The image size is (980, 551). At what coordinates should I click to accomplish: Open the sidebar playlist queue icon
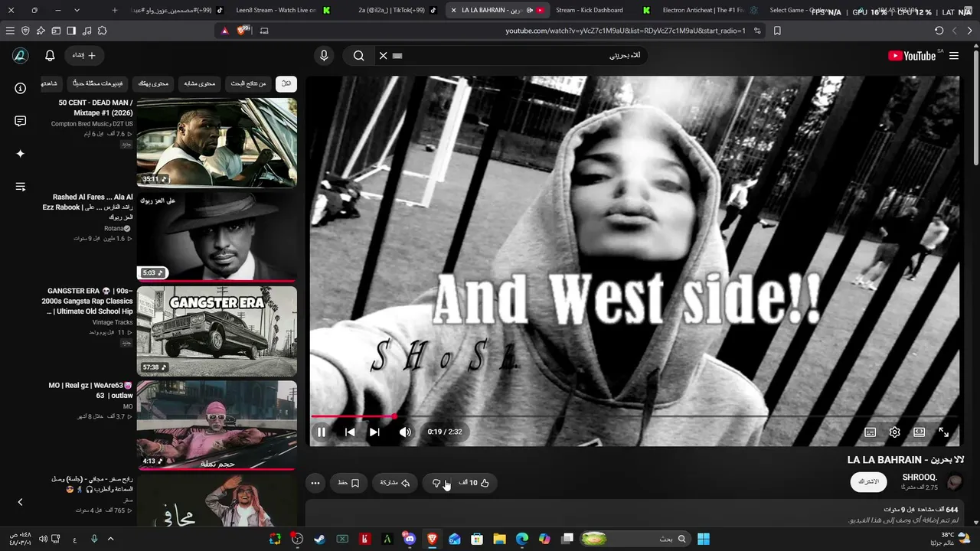click(x=21, y=187)
